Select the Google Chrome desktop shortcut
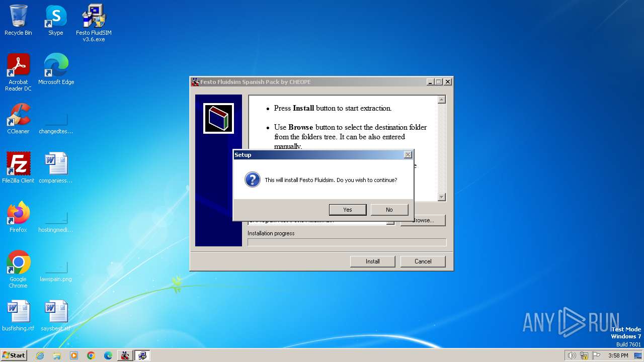Viewport: 644px width, 362px height. point(18,269)
